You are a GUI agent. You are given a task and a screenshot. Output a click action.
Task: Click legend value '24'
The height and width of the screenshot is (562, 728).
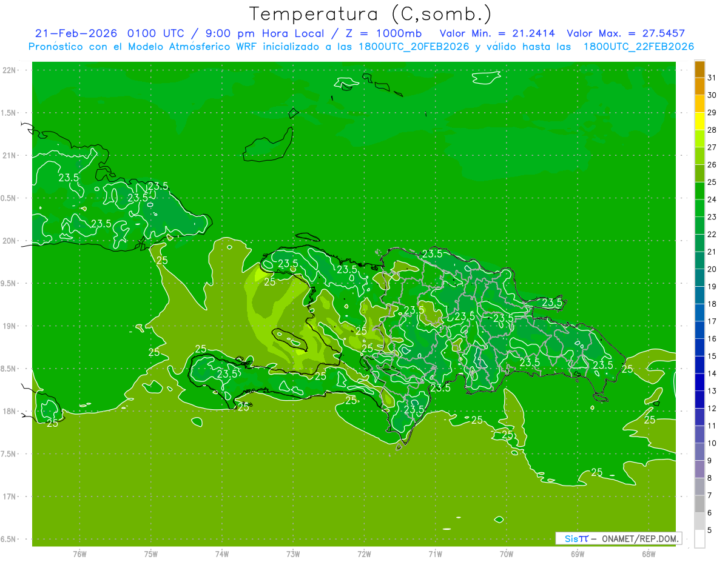[712, 199]
